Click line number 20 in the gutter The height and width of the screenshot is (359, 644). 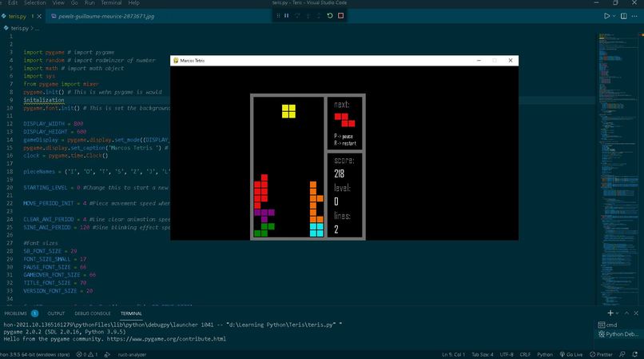tap(10, 188)
